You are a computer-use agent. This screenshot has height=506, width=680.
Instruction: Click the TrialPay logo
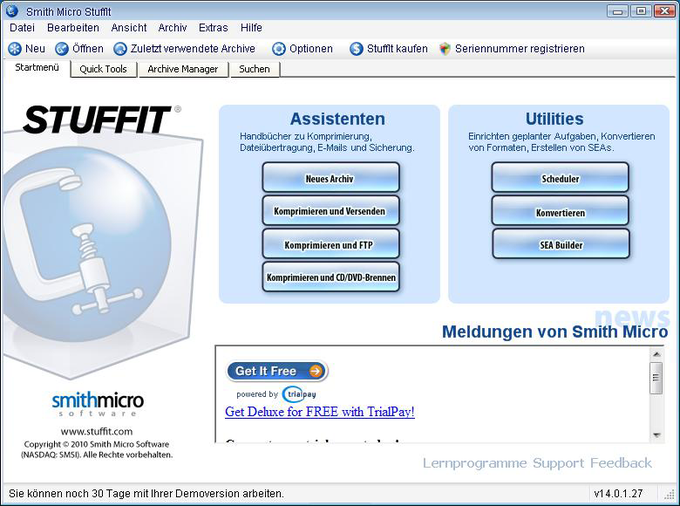299,394
